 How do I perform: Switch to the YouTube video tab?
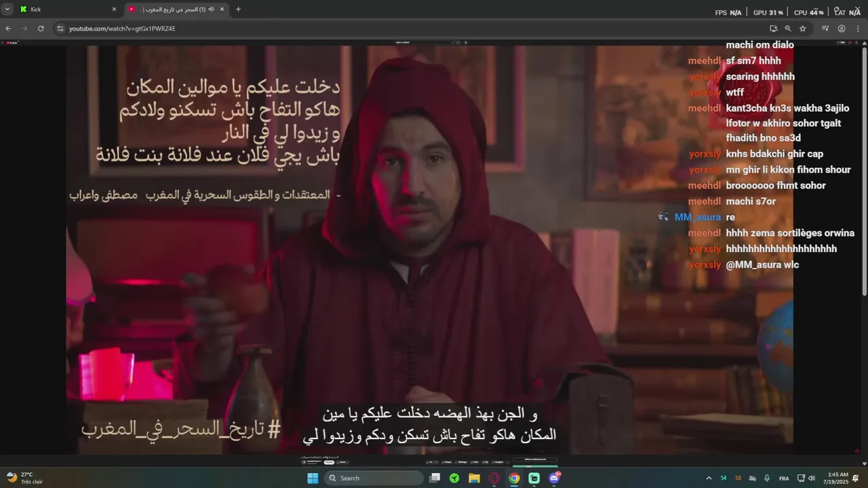point(176,9)
